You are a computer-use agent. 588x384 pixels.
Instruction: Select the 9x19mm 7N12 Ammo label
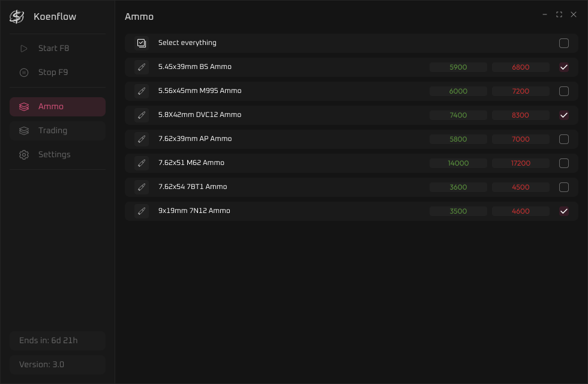(x=194, y=211)
